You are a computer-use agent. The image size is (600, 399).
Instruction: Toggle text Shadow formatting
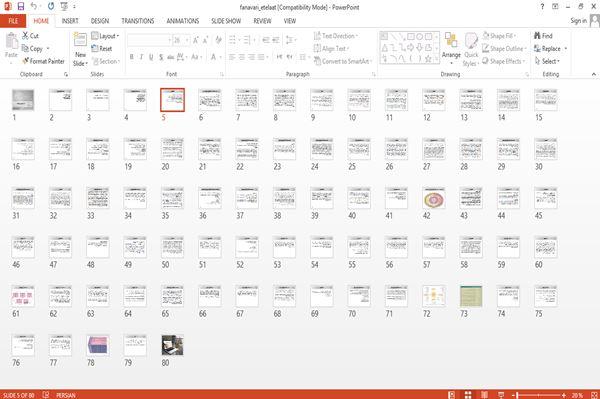(x=161, y=57)
